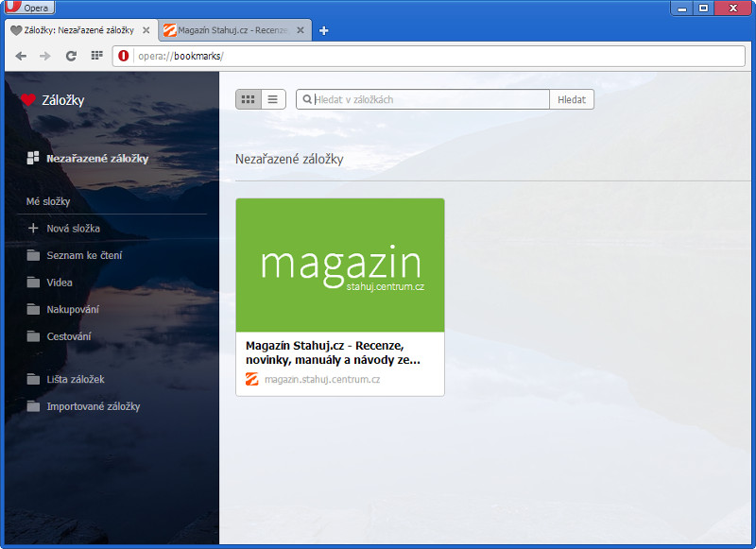Screen dimensions: 756x549
Task: Close the Záložky bookmarks tab
Action: click(146, 30)
